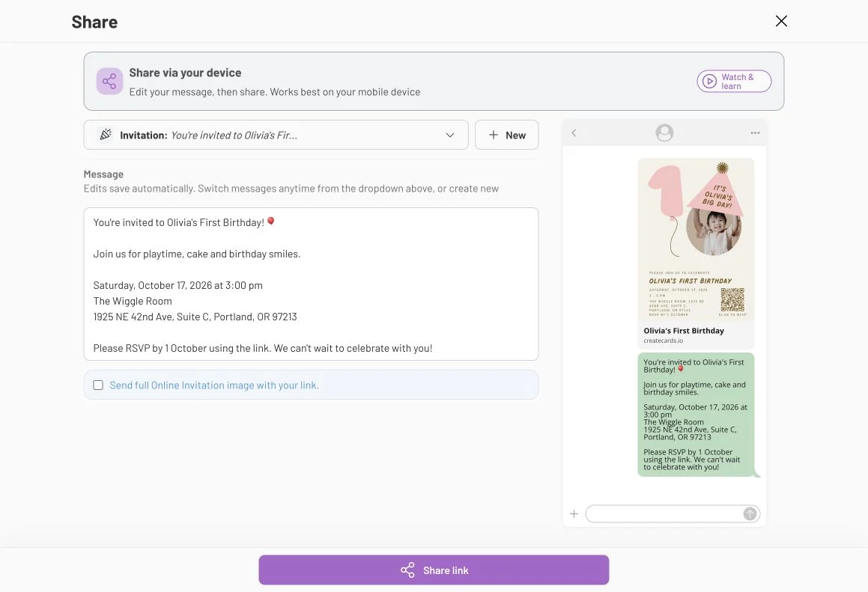Click the QR code on the invitation card
The width and height of the screenshot is (868, 592).
[732, 299]
